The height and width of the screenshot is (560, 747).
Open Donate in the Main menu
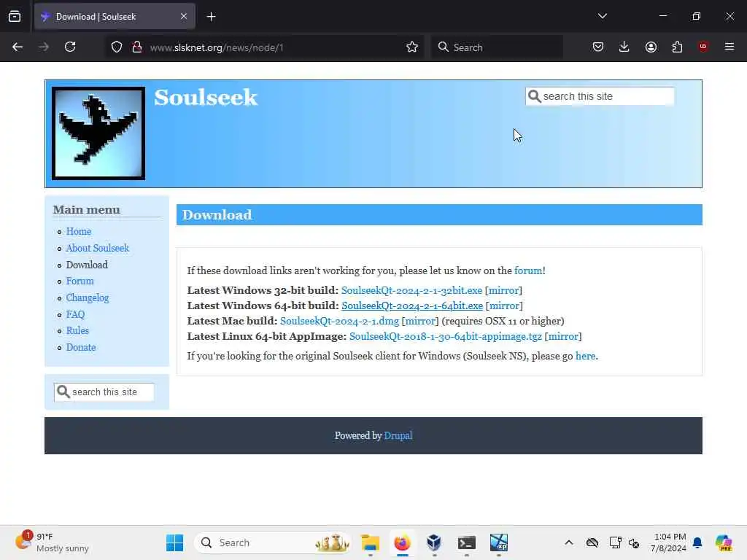click(81, 347)
